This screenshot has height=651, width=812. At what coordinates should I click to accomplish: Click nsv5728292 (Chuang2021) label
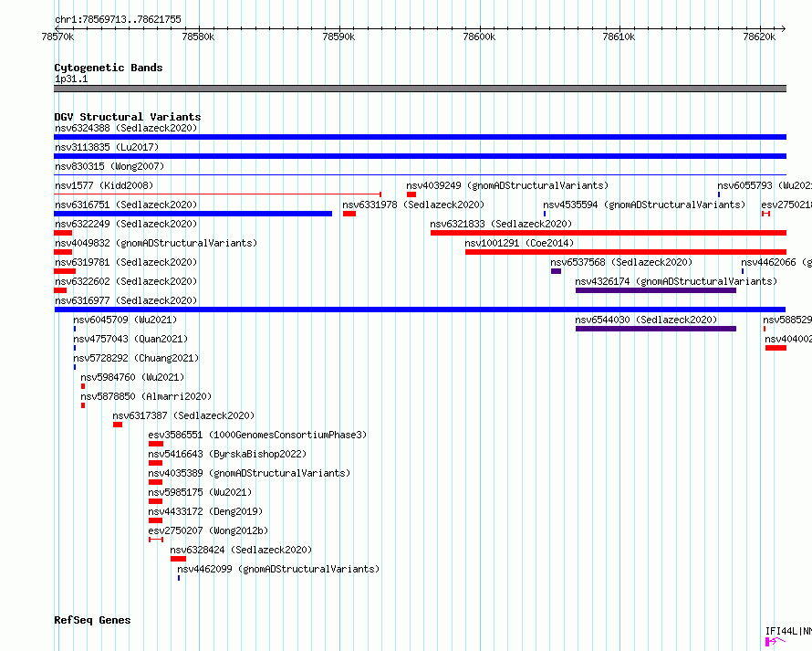pos(136,358)
